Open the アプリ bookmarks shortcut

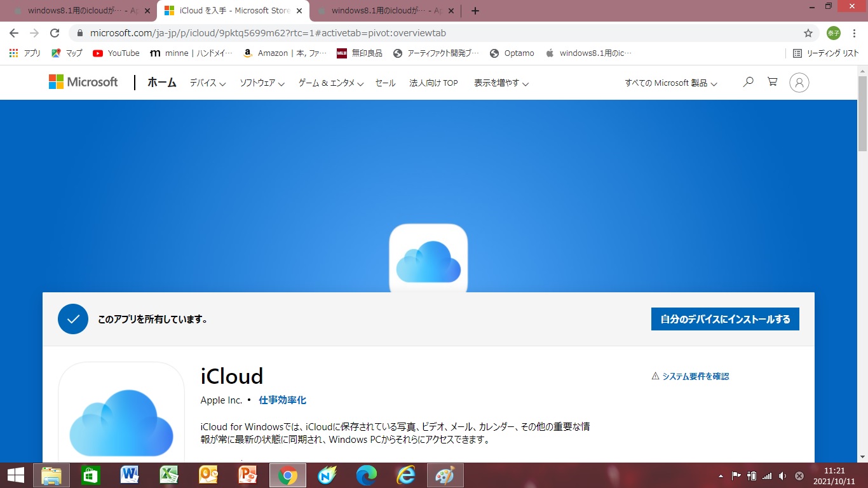click(25, 53)
